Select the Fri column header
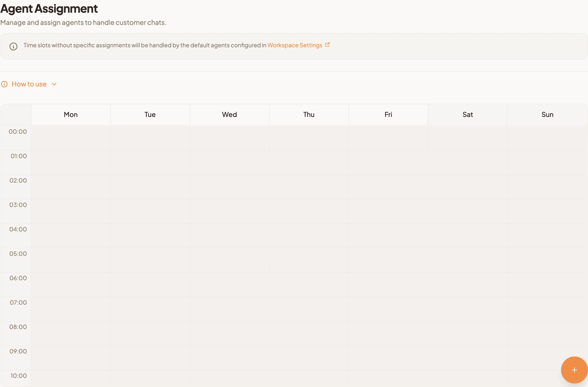The image size is (588, 387). 388,115
